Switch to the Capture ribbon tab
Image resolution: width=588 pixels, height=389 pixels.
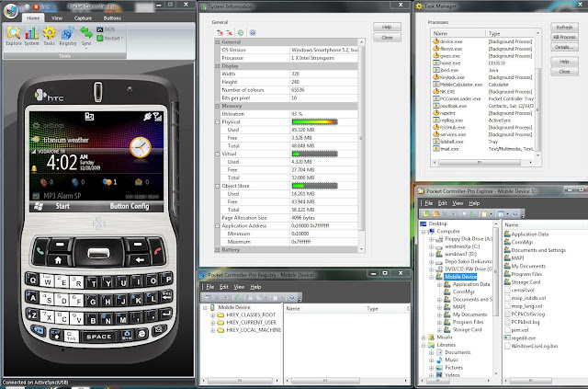coord(83,18)
